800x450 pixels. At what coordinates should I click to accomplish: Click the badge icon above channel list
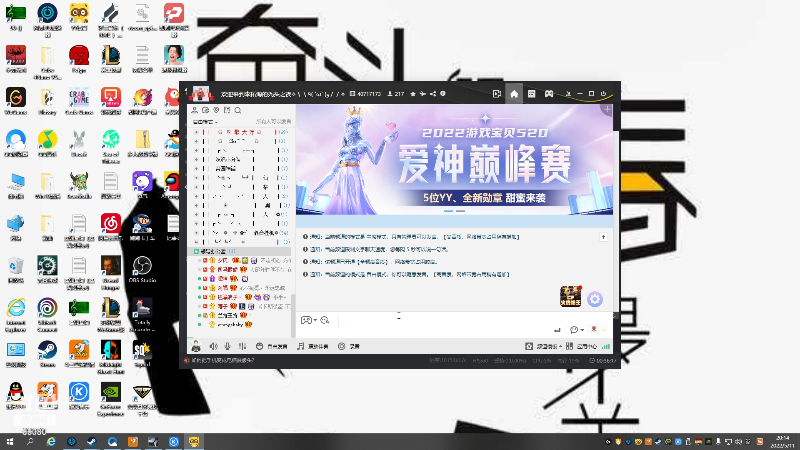pyautogui.click(x=216, y=110)
